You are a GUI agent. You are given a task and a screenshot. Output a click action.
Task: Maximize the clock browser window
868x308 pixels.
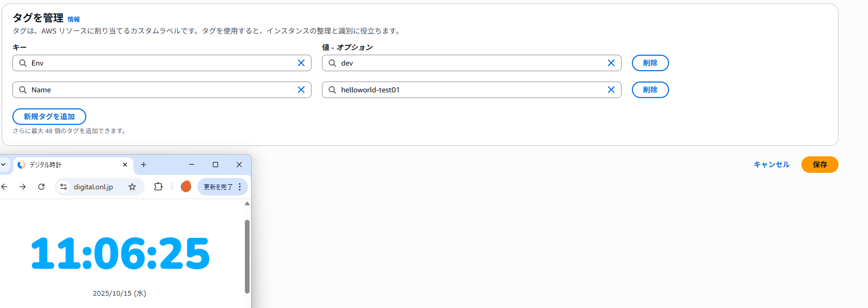point(215,165)
